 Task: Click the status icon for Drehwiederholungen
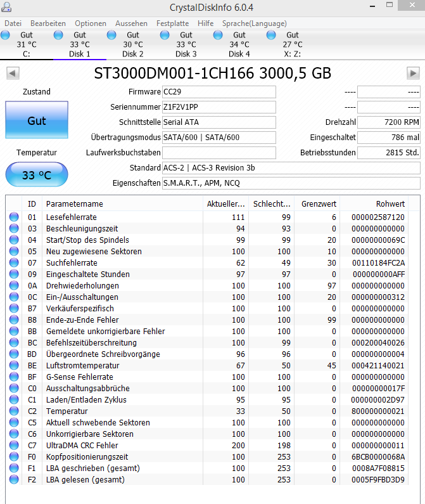pyautogui.click(x=14, y=285)
